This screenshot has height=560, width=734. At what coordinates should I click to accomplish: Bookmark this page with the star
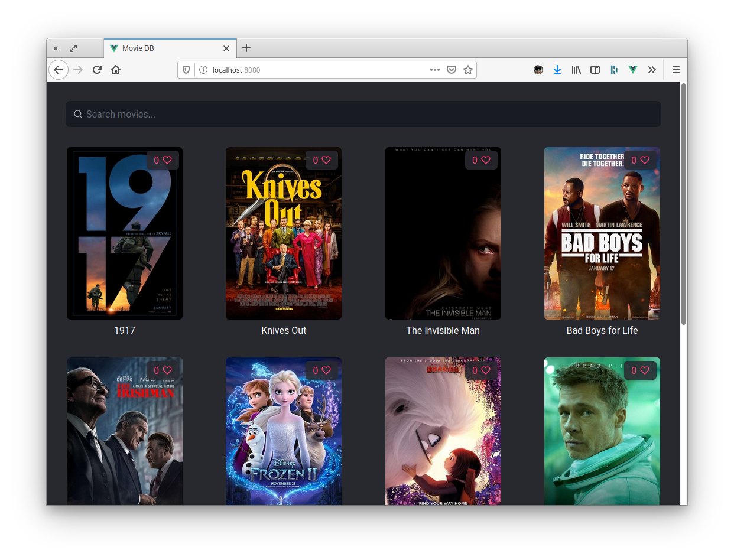point(468,70)
